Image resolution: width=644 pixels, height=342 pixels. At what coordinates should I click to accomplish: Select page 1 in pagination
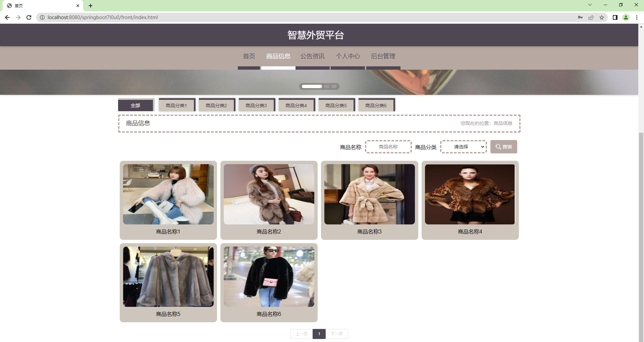[x=319, y=334]
